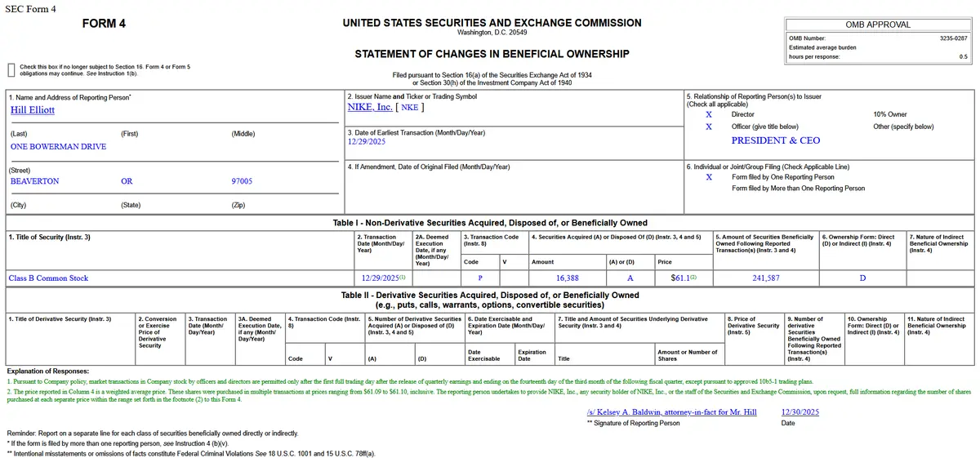Open the NIKE, Inc. issuer link
Image resolution: width=980 pixels, height=458 pixels.
(370, 107)
